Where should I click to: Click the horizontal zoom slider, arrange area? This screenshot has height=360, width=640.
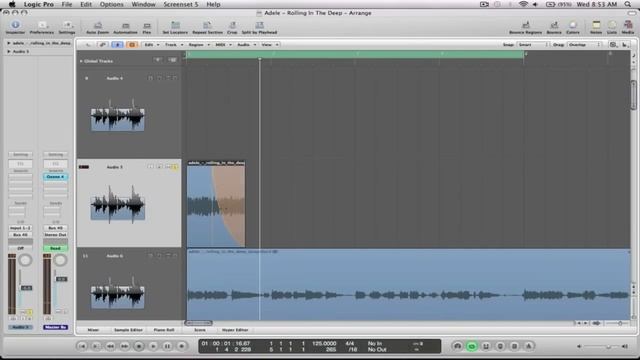click(618, 323)
